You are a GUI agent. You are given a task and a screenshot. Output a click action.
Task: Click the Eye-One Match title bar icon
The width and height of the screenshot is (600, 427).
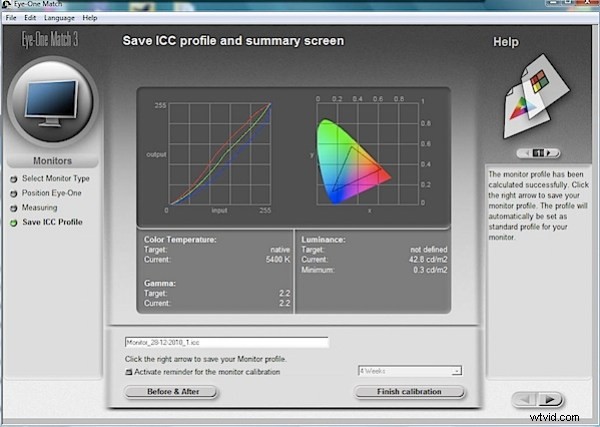pos(6,4)
